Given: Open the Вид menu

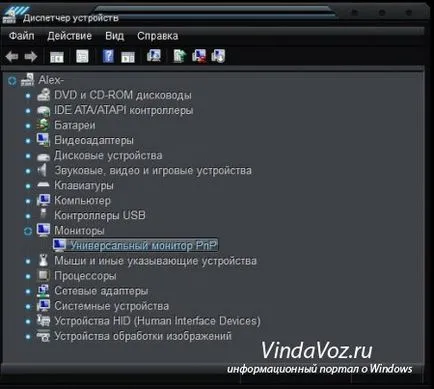Looking at the screenshot, I should click(x=114, y=36).
